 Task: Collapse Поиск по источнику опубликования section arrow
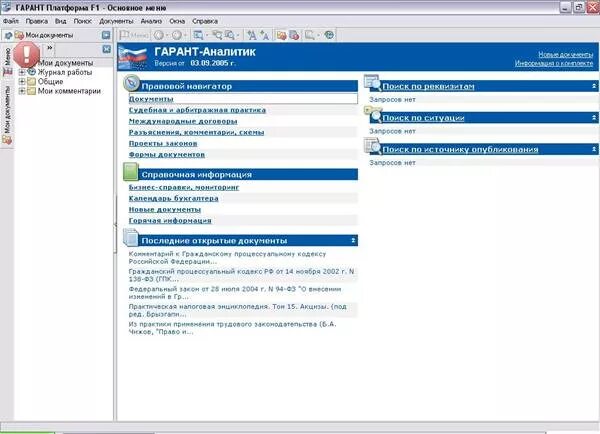[x=594, y=149]
